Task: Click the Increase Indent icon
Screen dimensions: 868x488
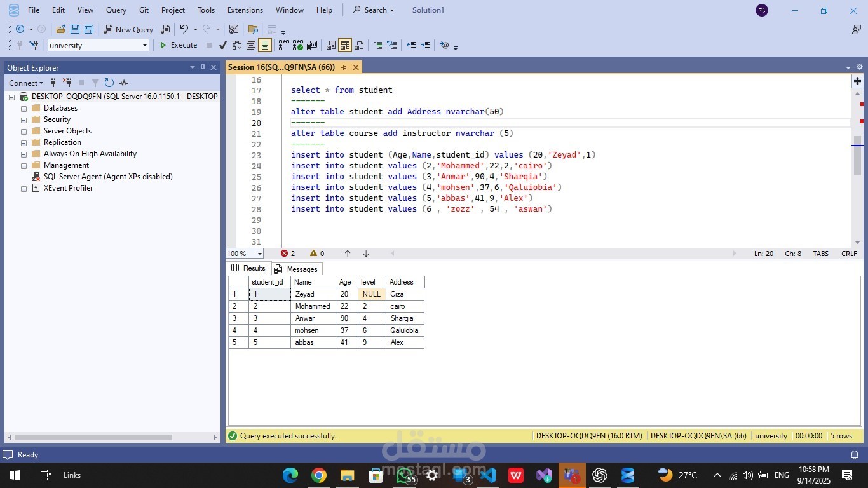Action: tap(425, 45)
